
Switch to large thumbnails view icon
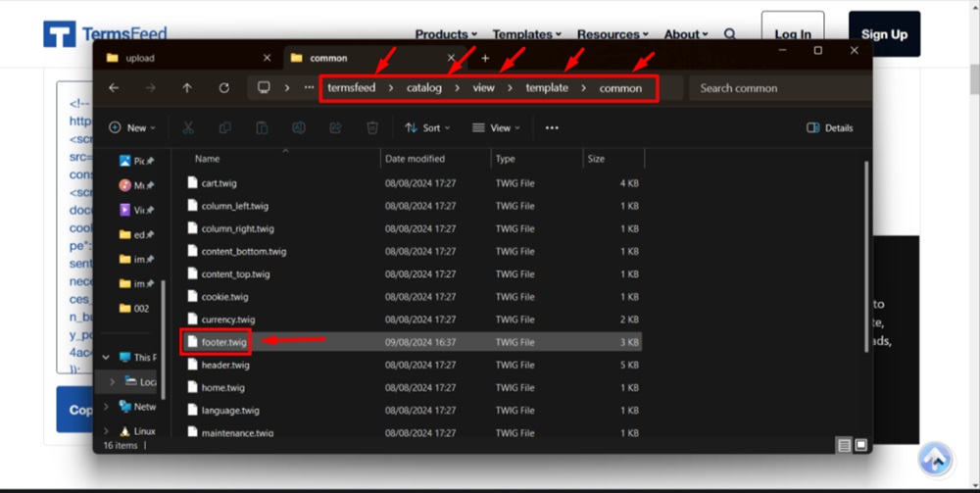(860, 446)
